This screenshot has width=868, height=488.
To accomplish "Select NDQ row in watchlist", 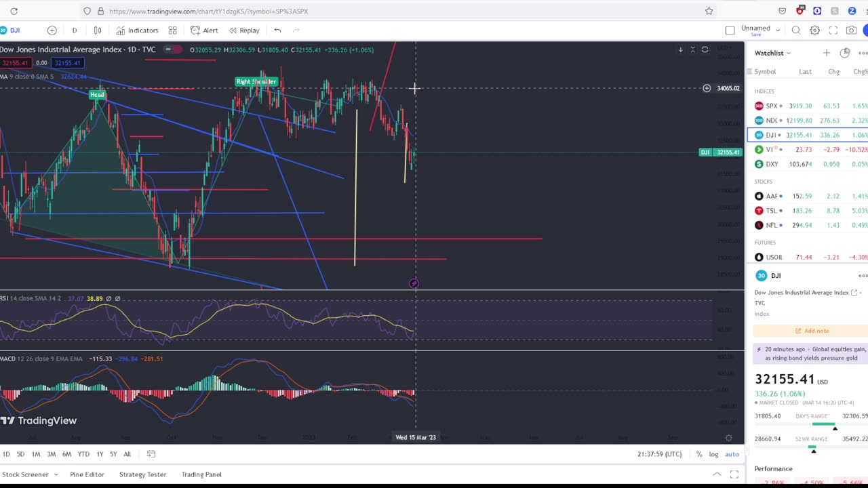I will [808, 121].
